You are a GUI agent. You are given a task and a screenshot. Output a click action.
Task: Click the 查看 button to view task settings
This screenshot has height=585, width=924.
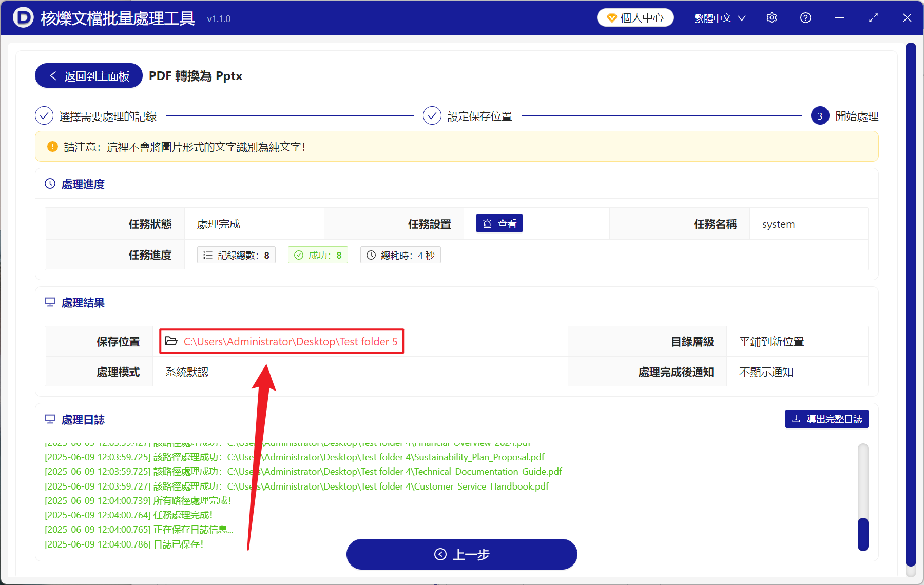(x=499, y=223)
